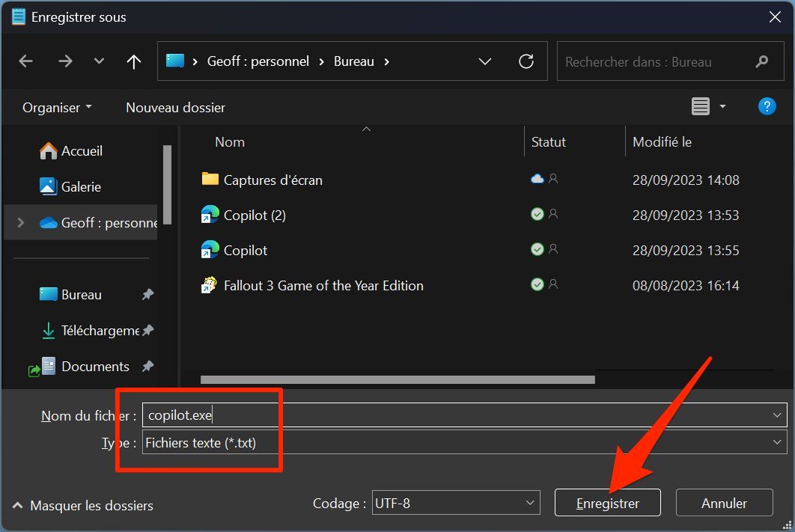Sort files by the Statut column
Viewport: 795px width, 532px height.
click(x=548, y=142)
